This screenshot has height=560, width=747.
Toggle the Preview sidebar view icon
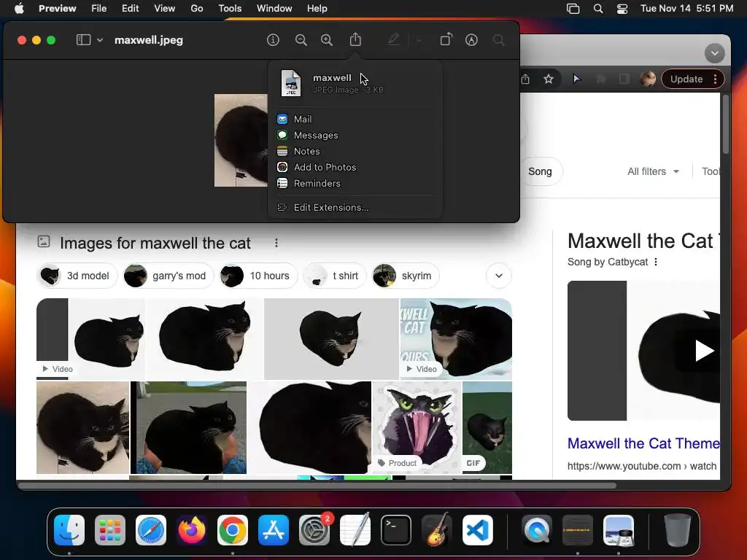pos(83,40)
